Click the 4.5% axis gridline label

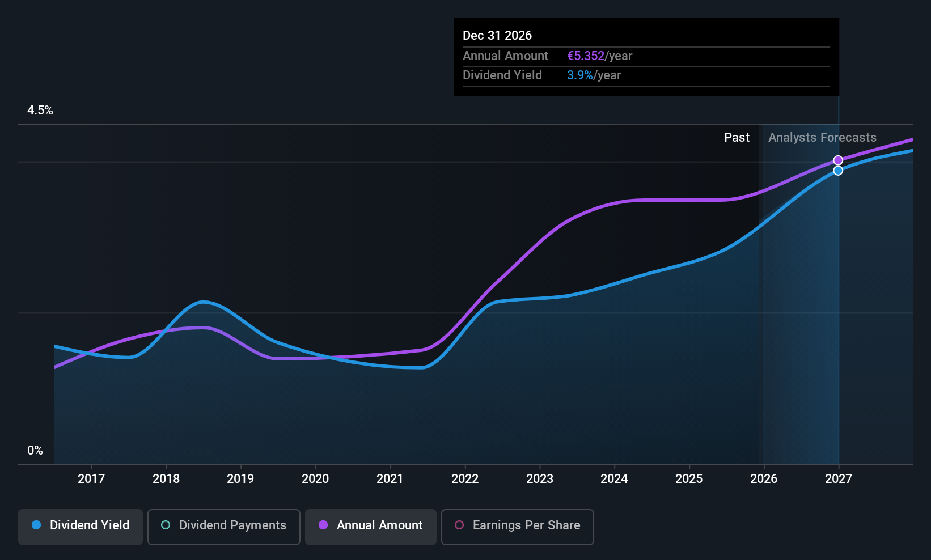coord(40,111)
